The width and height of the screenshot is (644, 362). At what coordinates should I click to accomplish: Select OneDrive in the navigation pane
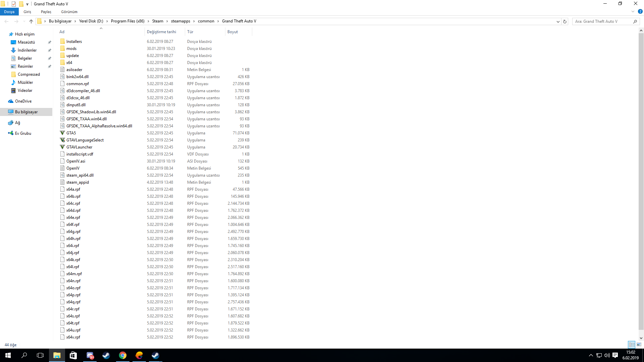23,101
